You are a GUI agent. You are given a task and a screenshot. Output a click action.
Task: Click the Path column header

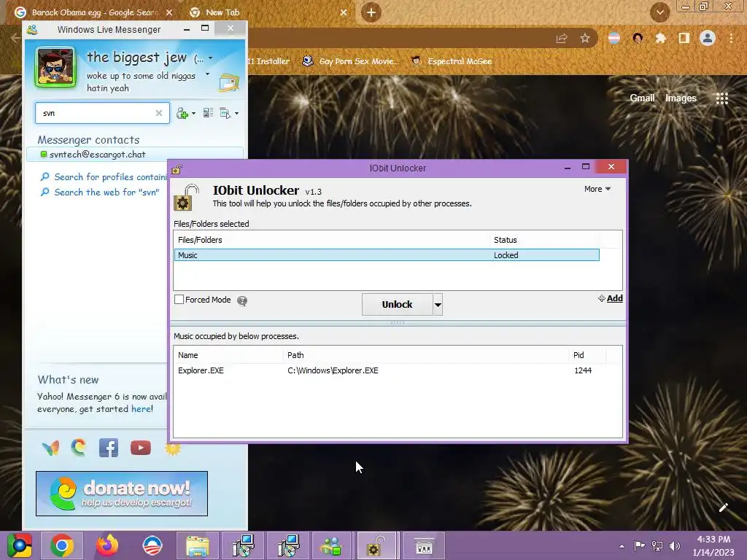coord(426,355)
